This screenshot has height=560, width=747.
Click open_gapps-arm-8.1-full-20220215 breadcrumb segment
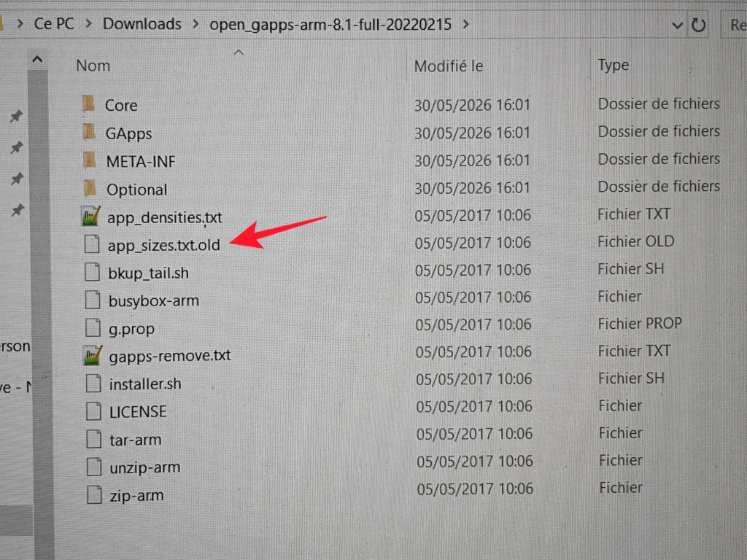tap(330, 24)
